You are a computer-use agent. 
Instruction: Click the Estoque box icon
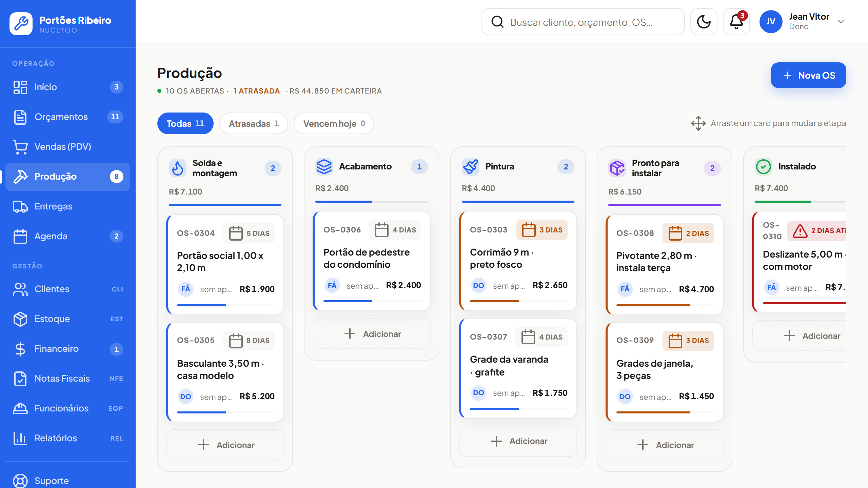point(20,319)
